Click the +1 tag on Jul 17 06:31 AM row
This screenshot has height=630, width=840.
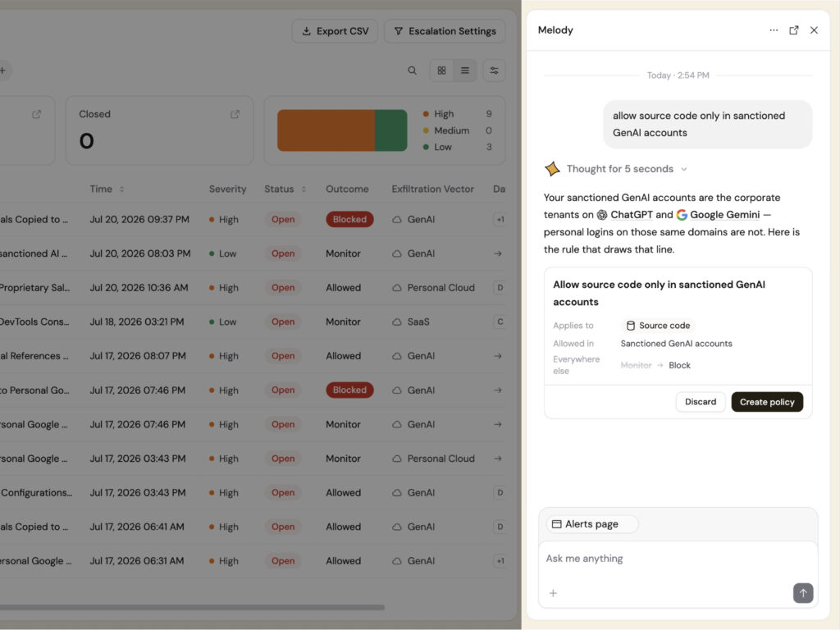500,561
